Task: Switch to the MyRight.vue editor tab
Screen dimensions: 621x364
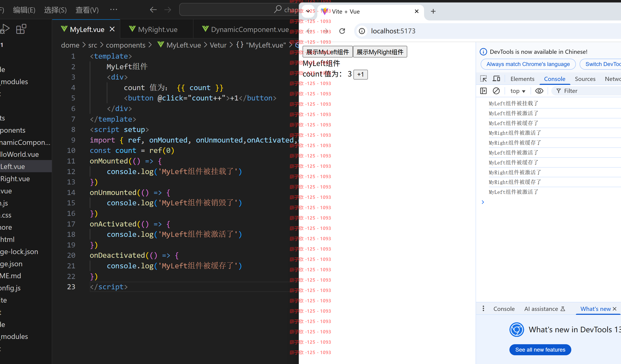Action: point(156,29)
